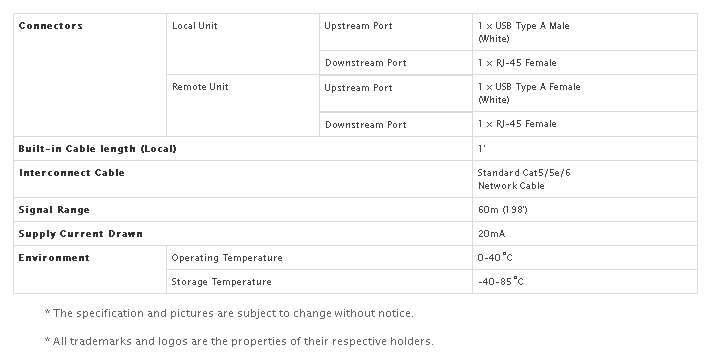Select the 60m (198') value

coord(503,210)
